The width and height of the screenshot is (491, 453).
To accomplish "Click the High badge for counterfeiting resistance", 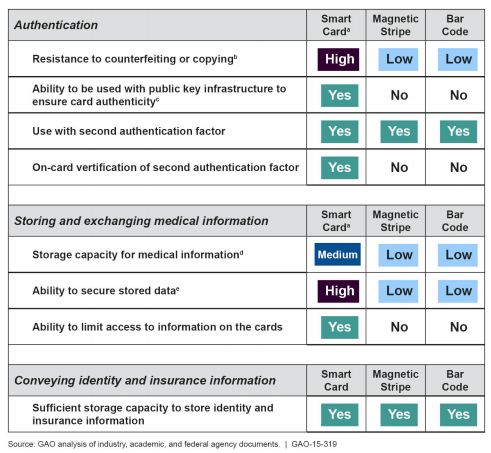I will [338, 59].
